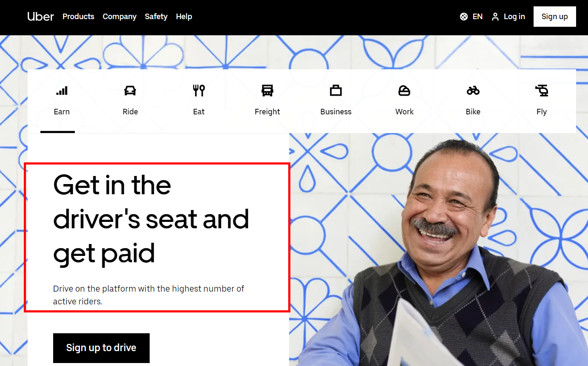Screen dimensions: 588x366
Task: Select the Business briefcase icon
Action: click(336, 91)
